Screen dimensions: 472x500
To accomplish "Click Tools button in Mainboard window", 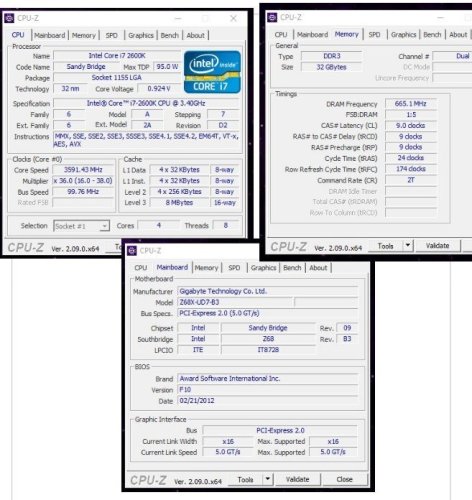I will pos(245,479).
